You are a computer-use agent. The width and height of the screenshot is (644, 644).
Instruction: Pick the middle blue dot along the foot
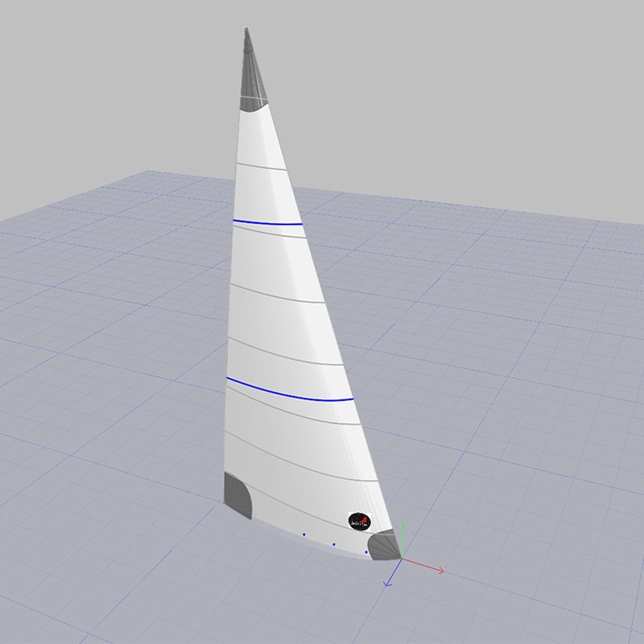point(333,544)
